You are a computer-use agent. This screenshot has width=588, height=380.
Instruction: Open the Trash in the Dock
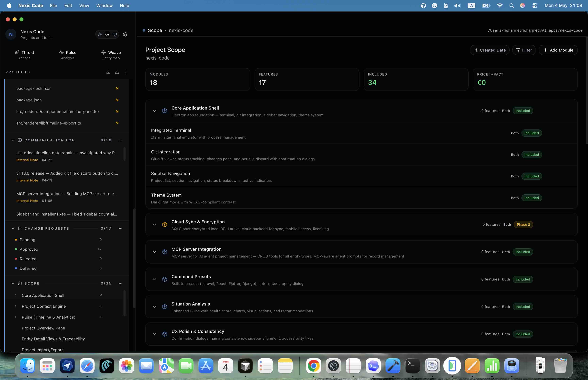point(560,365)
